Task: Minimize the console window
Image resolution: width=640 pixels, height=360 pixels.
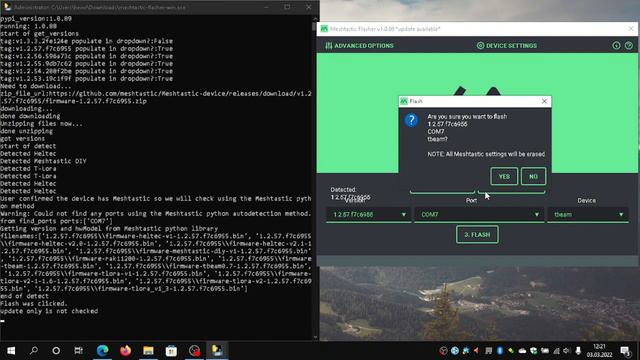Action: click(x=266, y=7)
